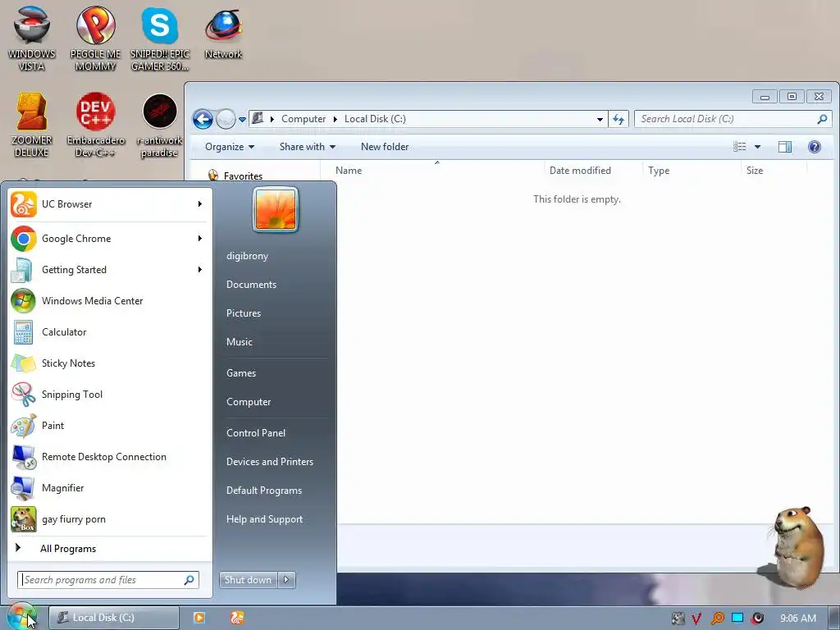Click Local Disk (C:) in address breadcrumb

coord(375,119)
